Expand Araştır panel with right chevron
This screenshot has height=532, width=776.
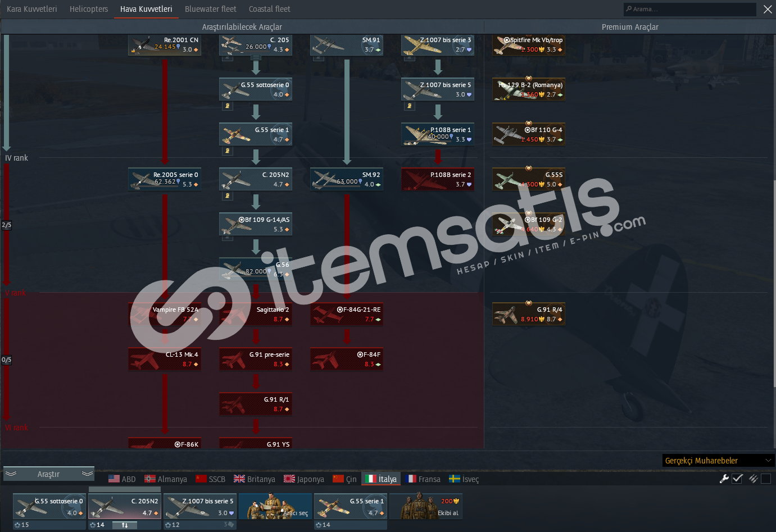[87, 474]
